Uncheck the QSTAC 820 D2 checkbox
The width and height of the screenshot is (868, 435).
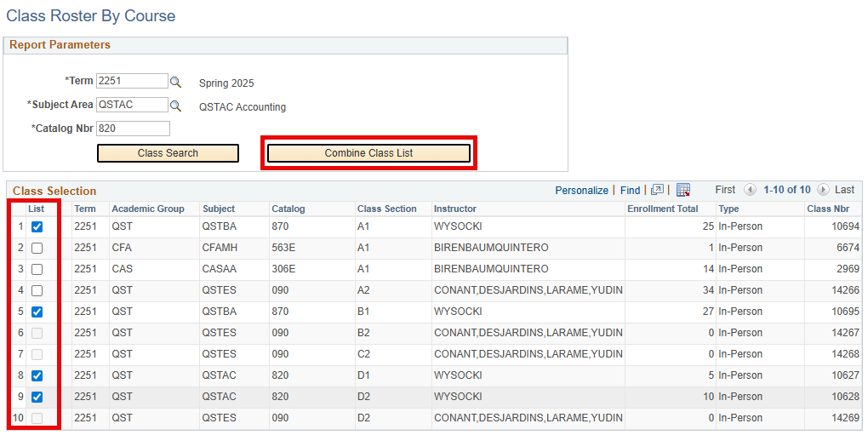pyautogui.click(x=37, y=398)
